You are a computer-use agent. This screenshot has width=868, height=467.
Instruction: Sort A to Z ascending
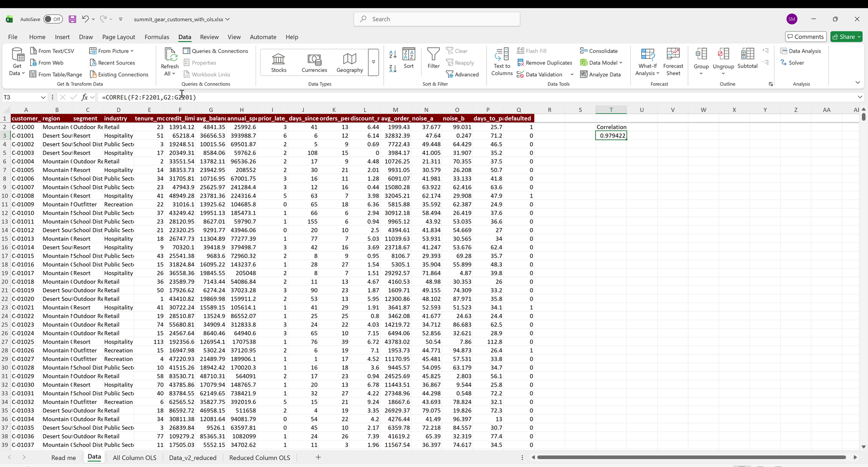393,54
